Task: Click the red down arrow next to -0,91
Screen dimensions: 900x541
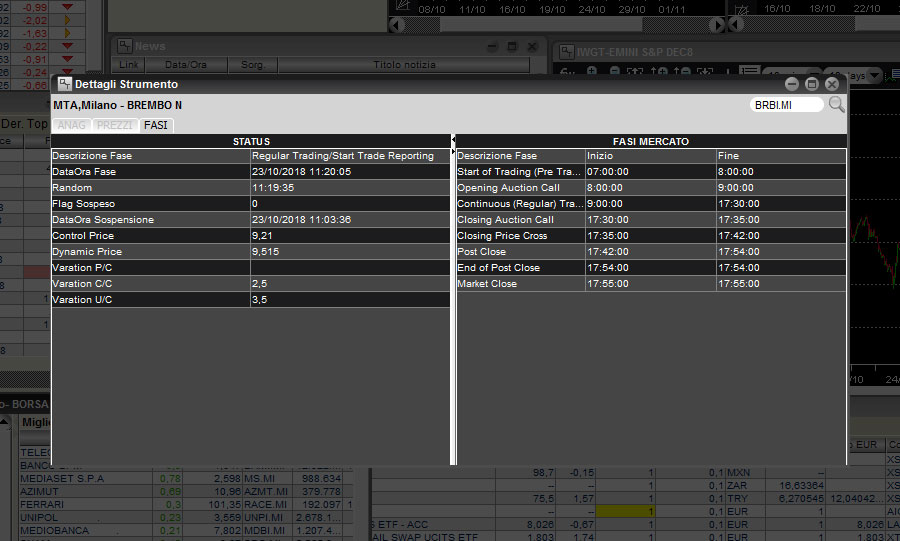Action: click(67, 59)
